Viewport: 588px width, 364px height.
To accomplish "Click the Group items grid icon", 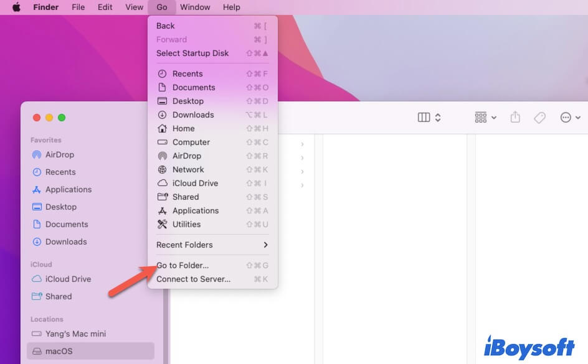I will 480,118.
